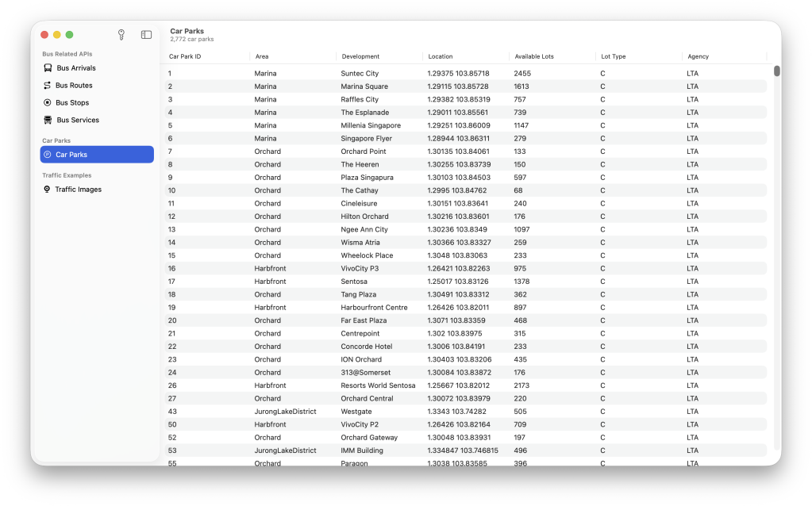
Task: Click the Suntec City development cell
Action: (360, 74)
